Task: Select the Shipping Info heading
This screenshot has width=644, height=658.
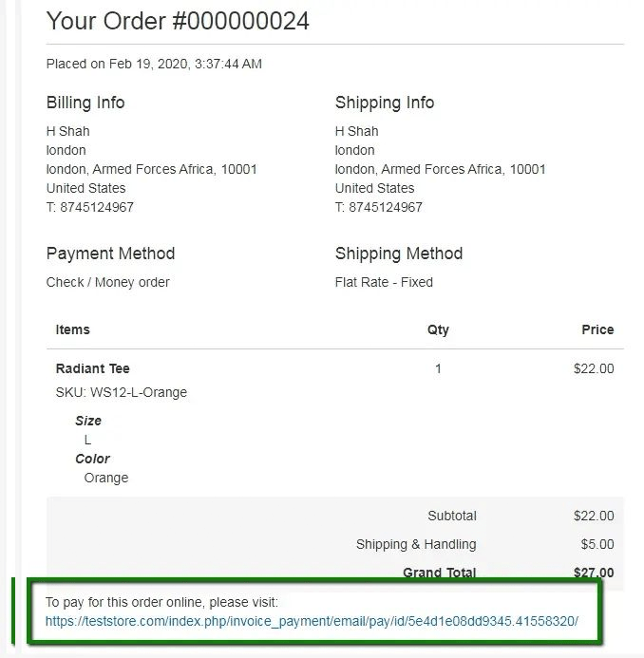Action: tap(385, 103)
